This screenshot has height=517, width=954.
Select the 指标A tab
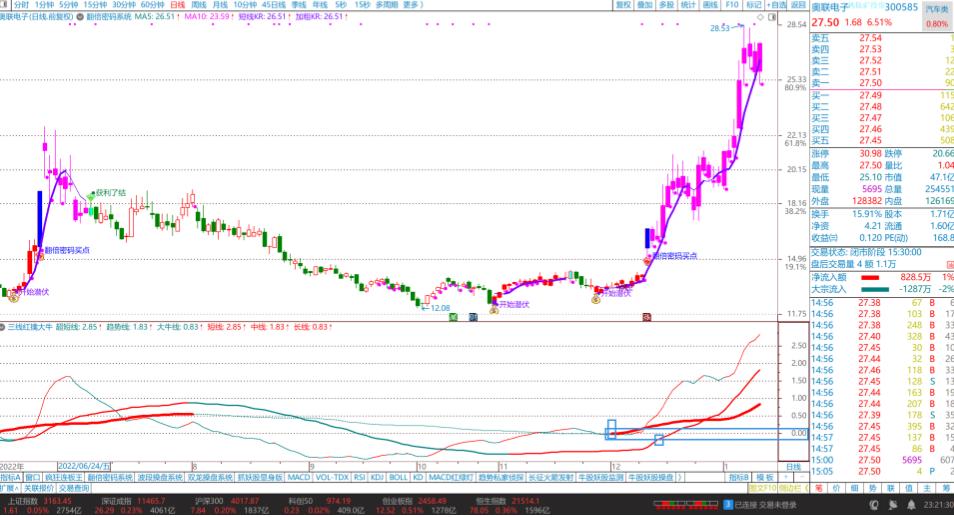[x=11, y=477]
